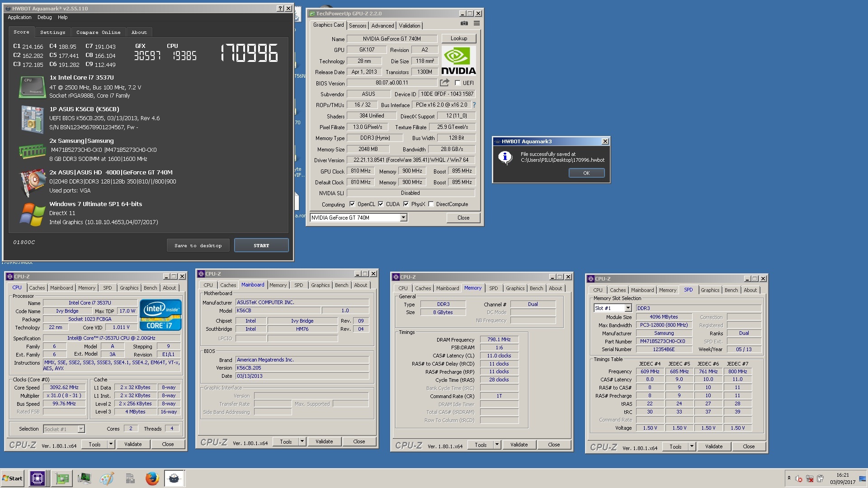The width and height of the screenshot is (868, 488).
Task: Toggle the DirectCompute checkbox
Action: point(431,204)
